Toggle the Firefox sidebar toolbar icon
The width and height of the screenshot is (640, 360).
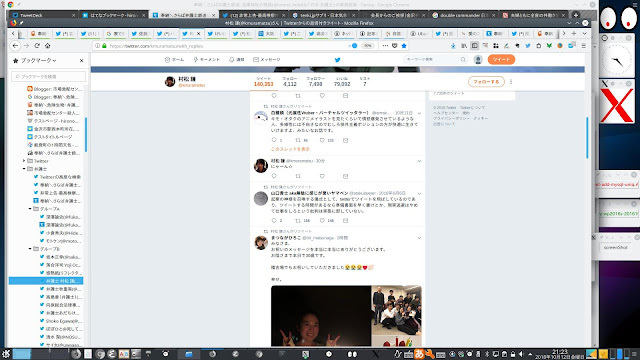[x=474, y=46]
